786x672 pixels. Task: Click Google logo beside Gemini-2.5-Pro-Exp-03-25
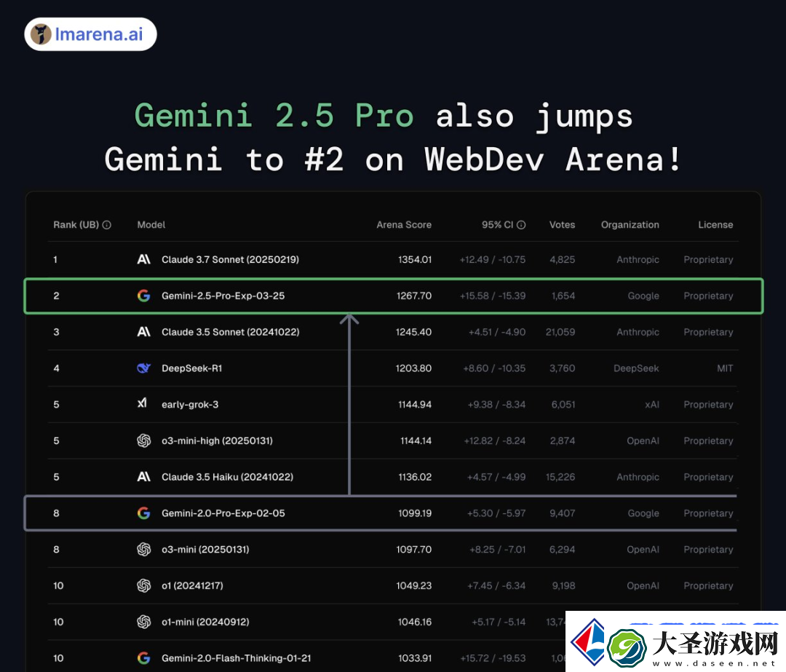tap(144, 296)
